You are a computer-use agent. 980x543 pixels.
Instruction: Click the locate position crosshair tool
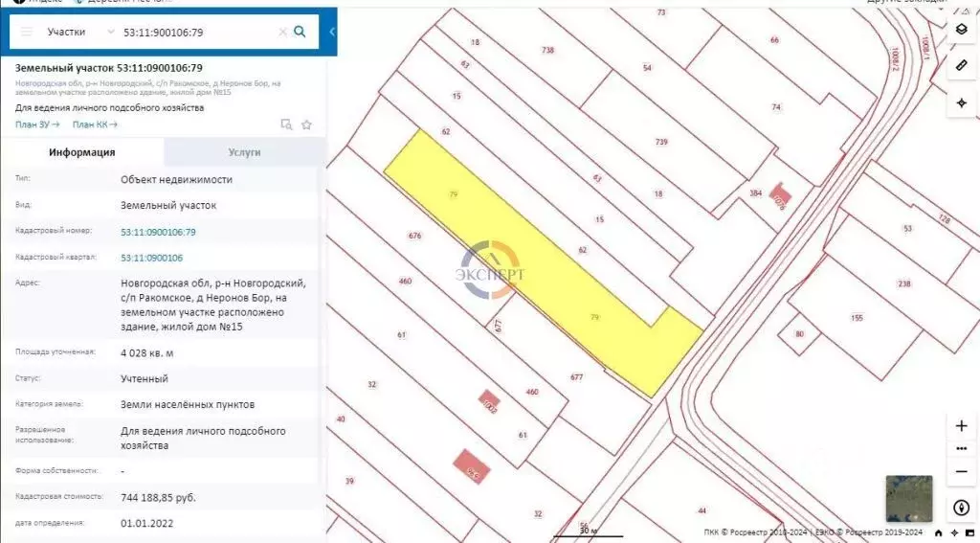[x=962, y=102]
